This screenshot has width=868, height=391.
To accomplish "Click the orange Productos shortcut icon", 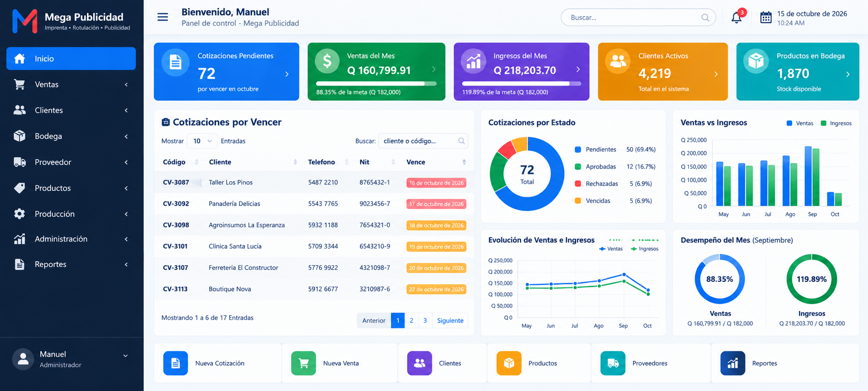I will point(509,363).
